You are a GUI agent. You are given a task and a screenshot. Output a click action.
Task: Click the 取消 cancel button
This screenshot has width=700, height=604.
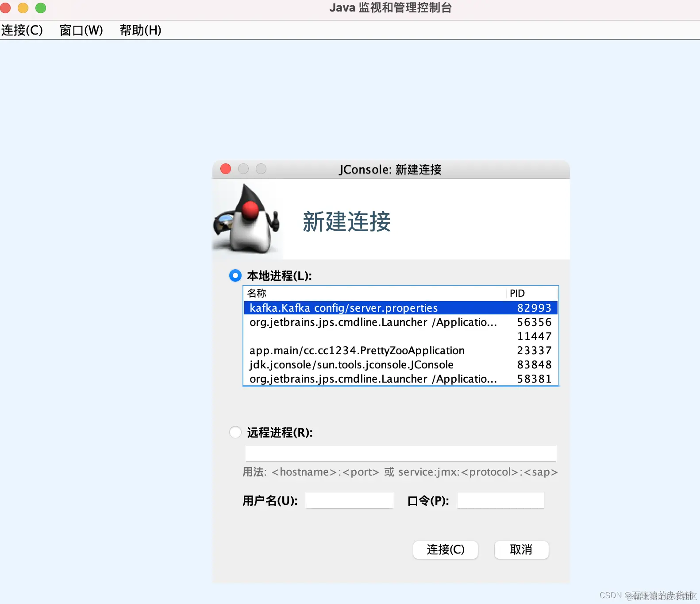coord(521,550)
